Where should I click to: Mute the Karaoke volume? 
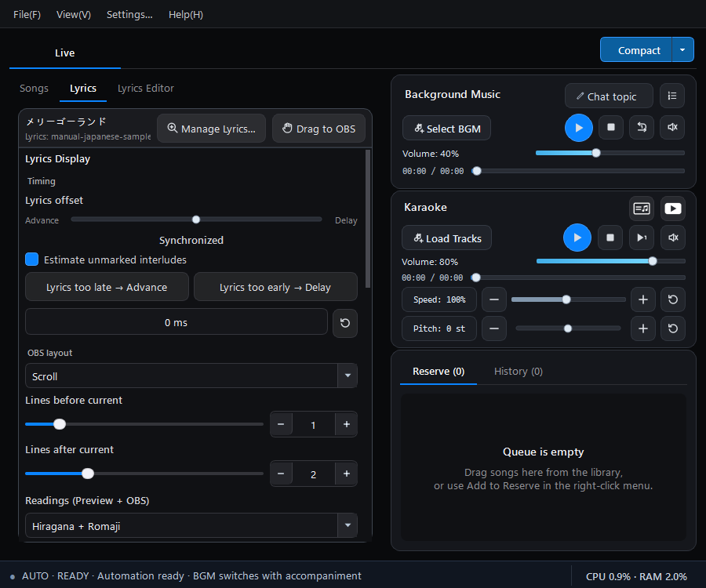coord(673,238)
